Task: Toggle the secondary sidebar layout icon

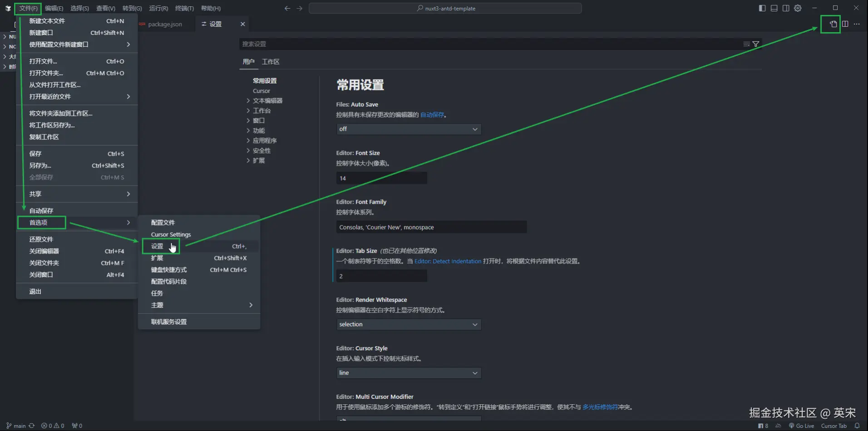Action: coord(786,8)
